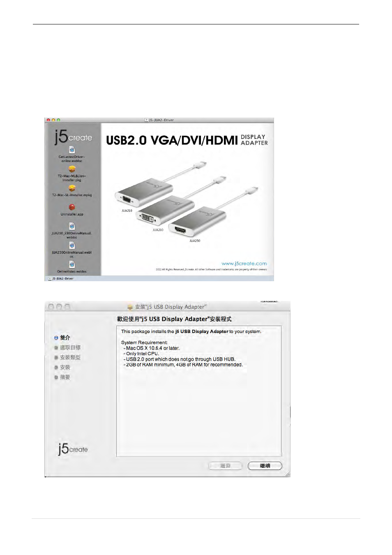Click the 返回 go back button
Viewport: 392px width, 555px height.
pyautogui.click(x=225, y=466)
